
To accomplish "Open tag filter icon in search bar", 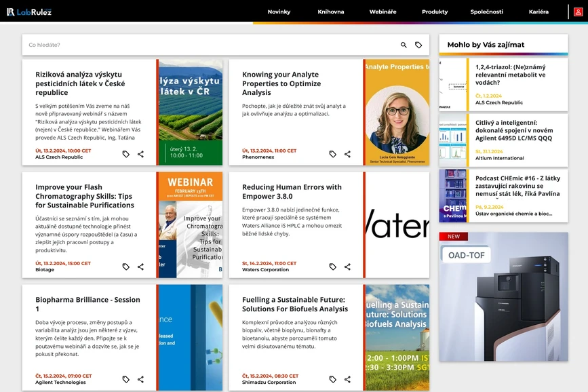I will [418, 45].
